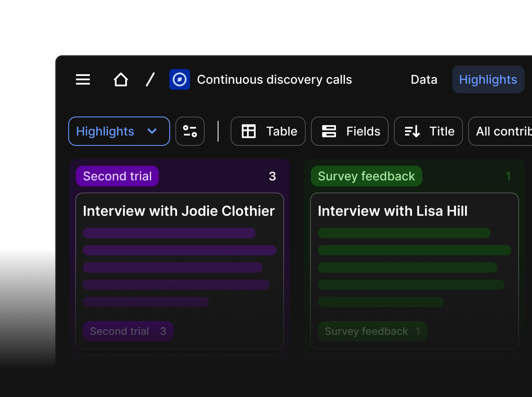Image resolution: width=532 pixels, height=397 pixels.
Task: Go to home via house icon
Action: (120, 79)
